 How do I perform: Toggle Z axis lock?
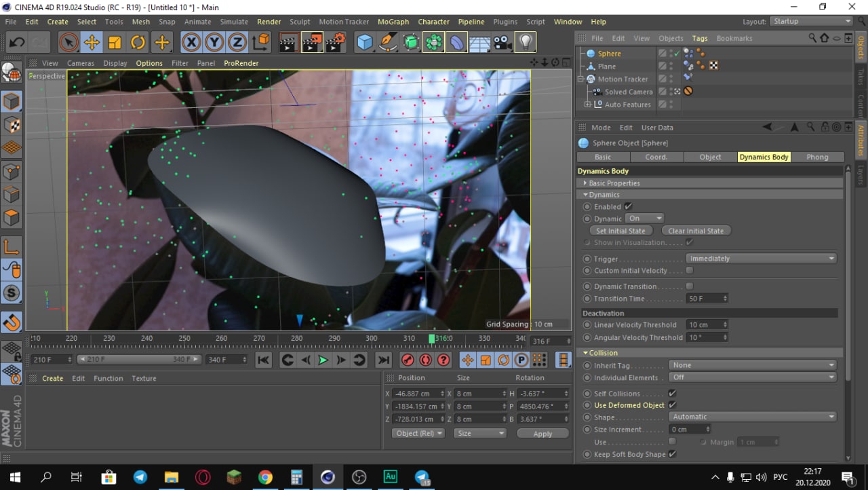click(237, 43)
